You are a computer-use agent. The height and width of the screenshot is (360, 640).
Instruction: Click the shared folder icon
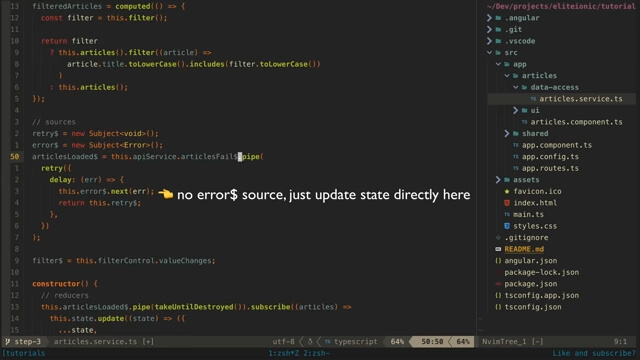point(516,133)
